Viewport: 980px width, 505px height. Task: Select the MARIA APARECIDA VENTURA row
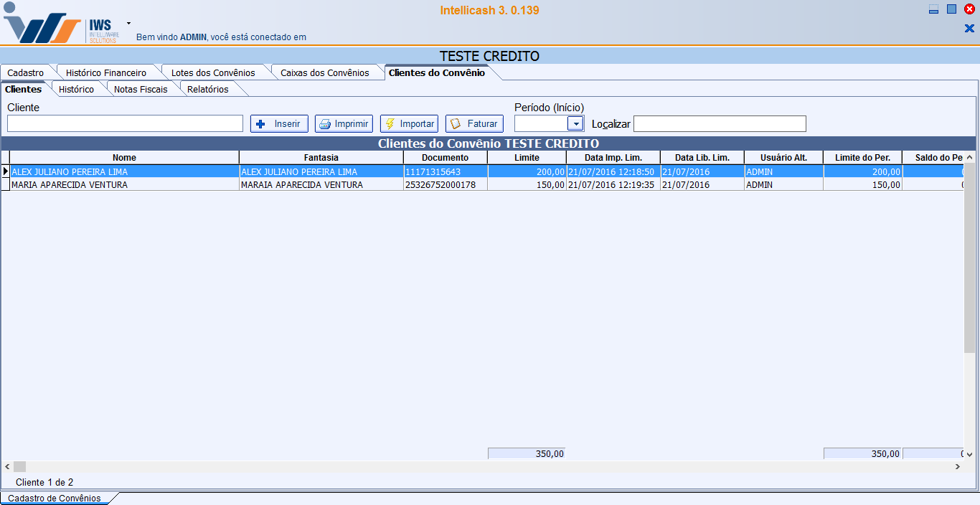click(123, 184)
